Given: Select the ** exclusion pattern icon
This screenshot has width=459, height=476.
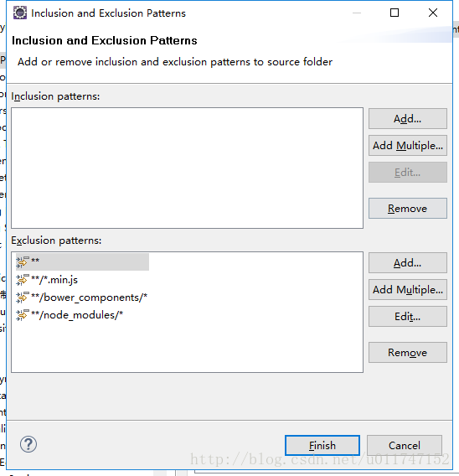Looking at the screenshot, I should (23, 262).
